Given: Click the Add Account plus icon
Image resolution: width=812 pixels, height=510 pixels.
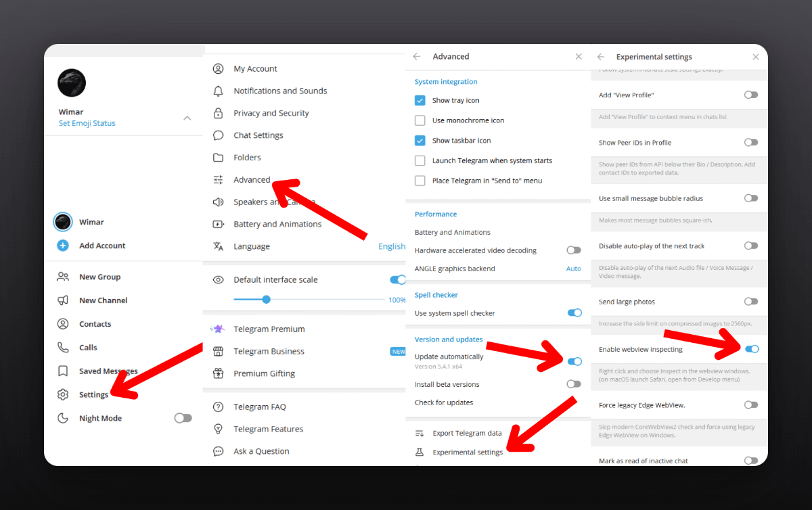Looking at the screenshot, I should pyautogui.click(x=63, y=246).
